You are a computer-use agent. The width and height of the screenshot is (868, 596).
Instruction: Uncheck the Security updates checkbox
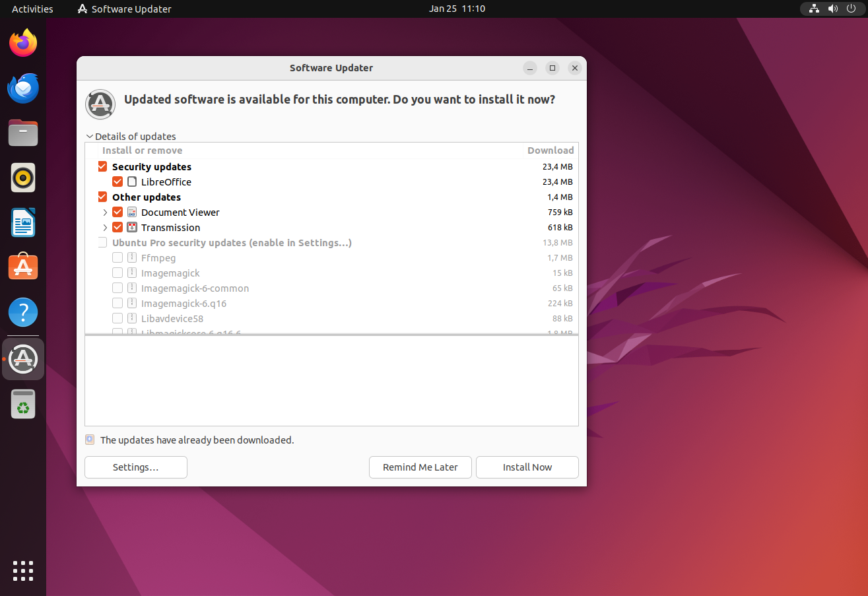pos(102,166)
